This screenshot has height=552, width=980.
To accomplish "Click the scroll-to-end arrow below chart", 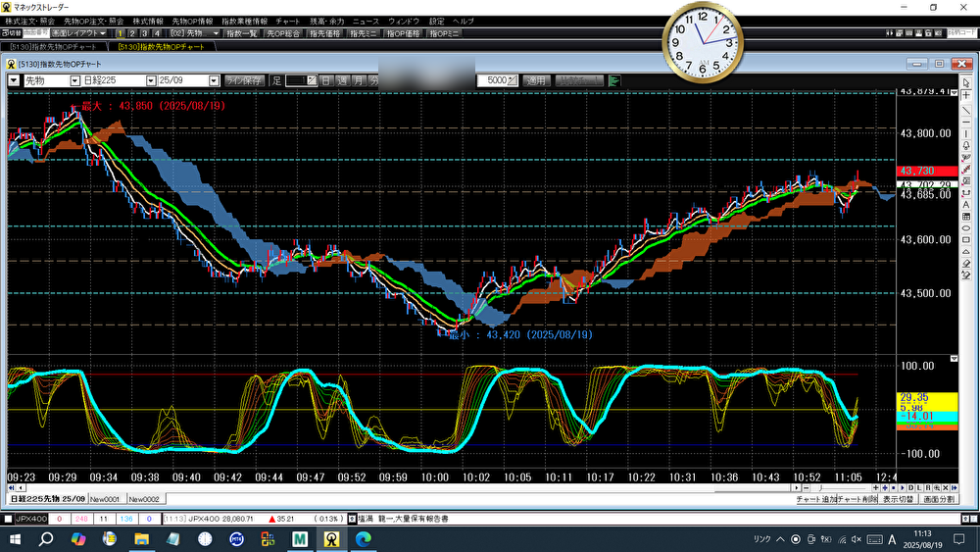I will tap(955, 487).
